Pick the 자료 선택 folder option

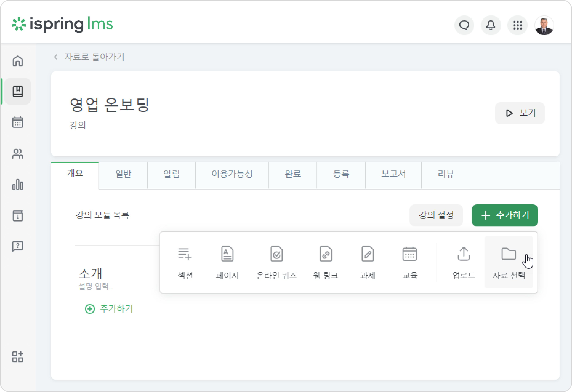pos(509,262)
